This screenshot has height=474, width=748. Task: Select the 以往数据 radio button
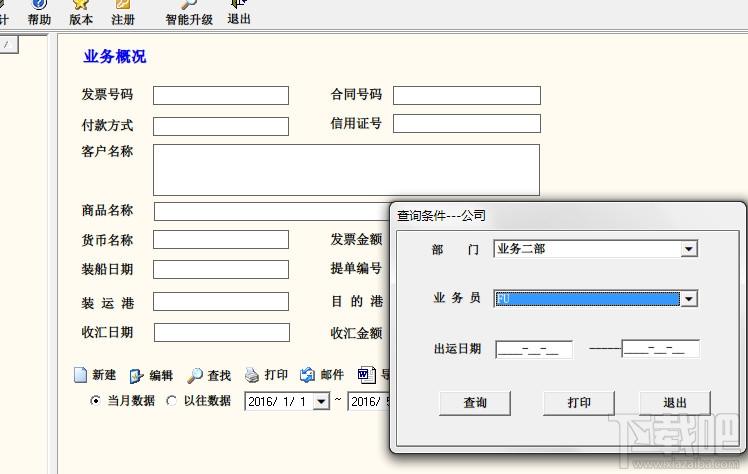[x=171, y=401]
